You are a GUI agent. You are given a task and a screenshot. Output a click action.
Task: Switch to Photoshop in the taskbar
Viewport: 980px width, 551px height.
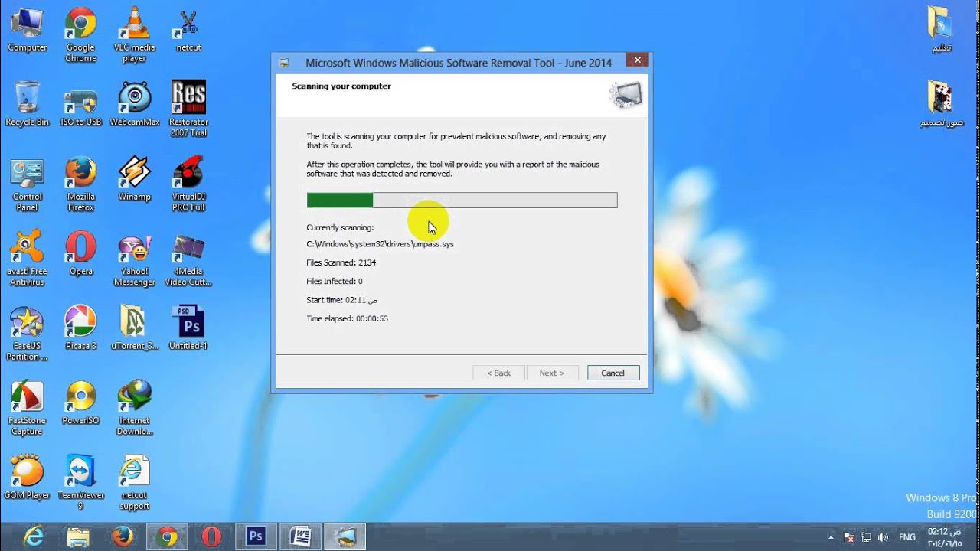(x=256, y=536)
